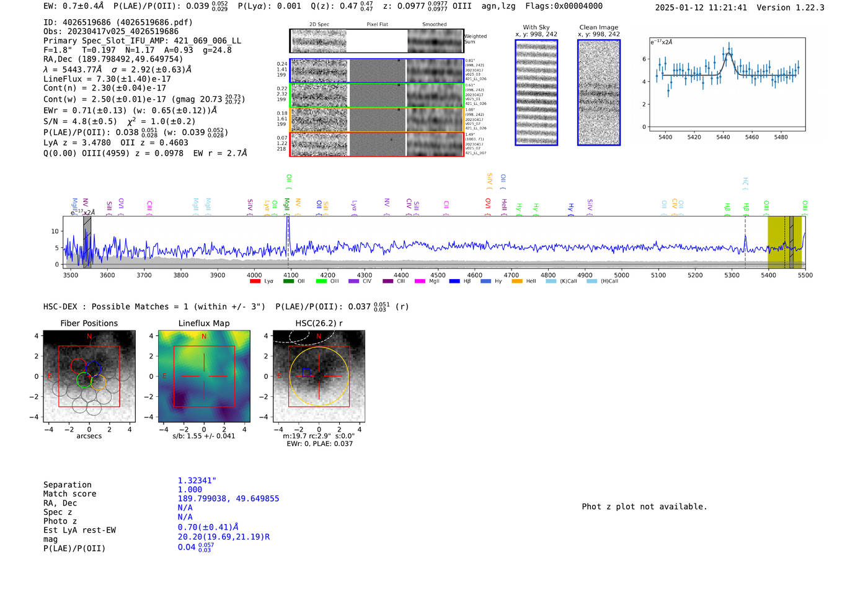Select the match score value 1.000
The height and width of the screenshot is (591, 868).
(190, 489)
